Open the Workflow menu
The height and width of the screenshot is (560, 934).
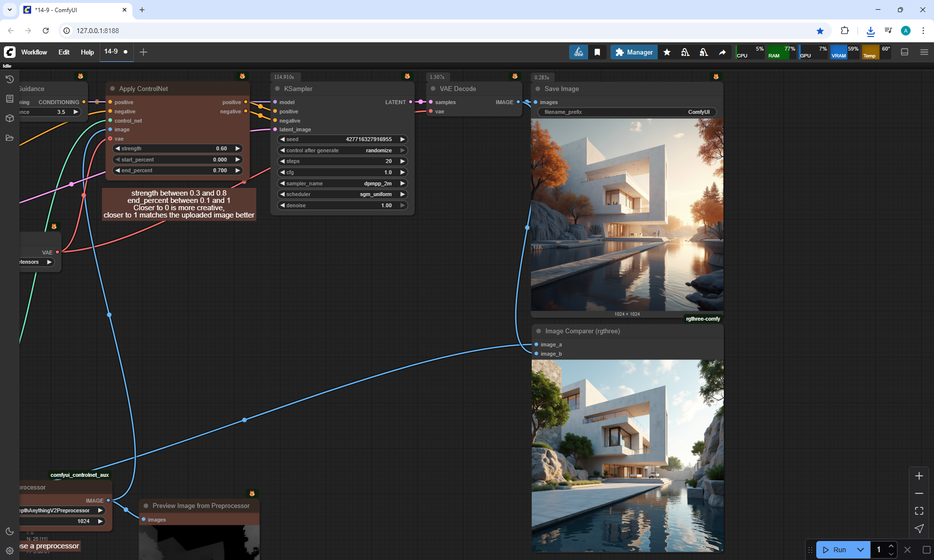coord(34,52)
